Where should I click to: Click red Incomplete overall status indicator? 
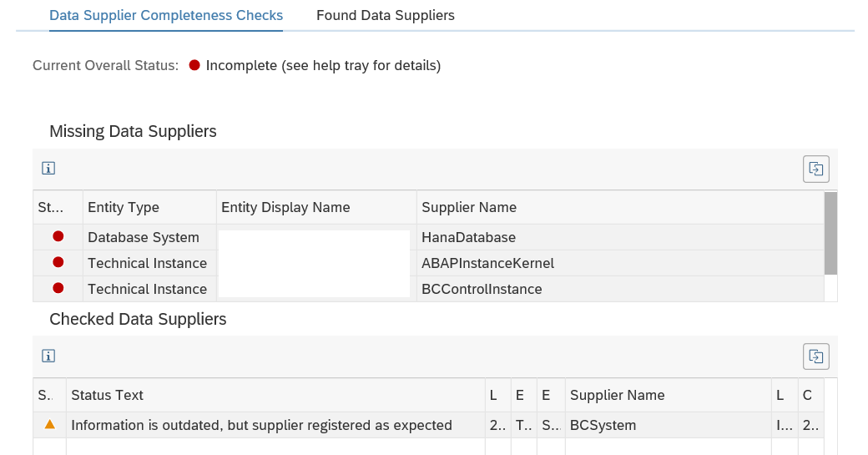pos(194,65)
